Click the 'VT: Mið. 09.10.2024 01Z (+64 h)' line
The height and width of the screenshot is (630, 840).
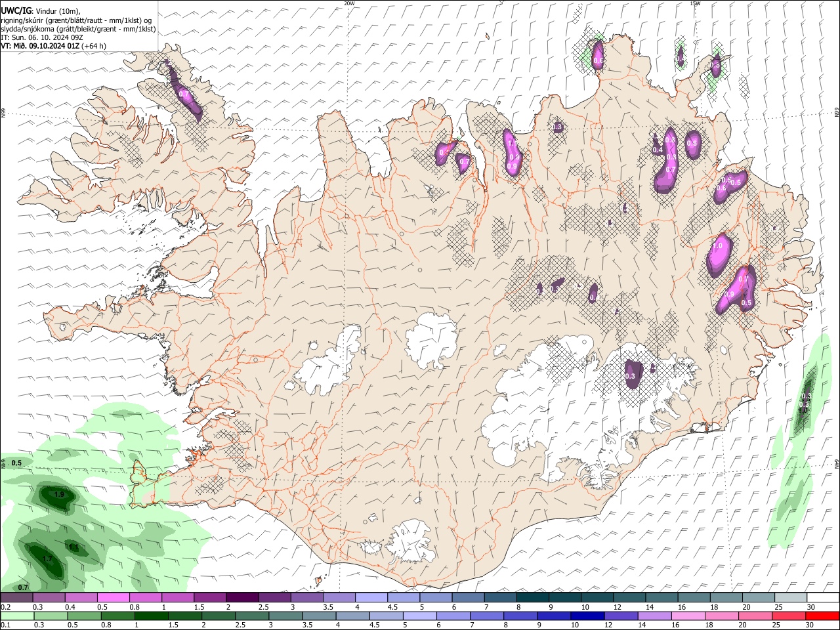coord(54,46)
